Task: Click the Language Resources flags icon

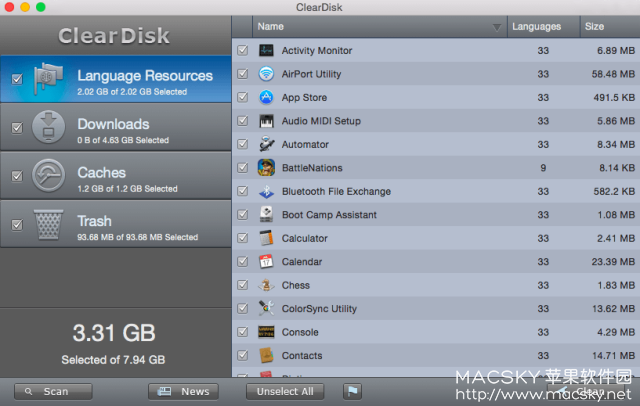Action: (x=48, y=78)
